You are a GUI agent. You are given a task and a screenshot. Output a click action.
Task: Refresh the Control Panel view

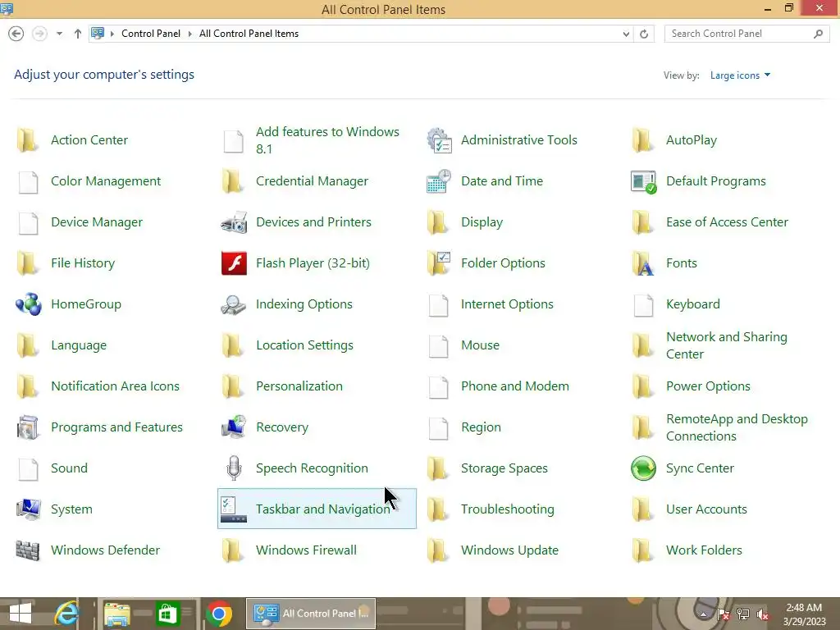pyautogui.click(x=644, y=34)
